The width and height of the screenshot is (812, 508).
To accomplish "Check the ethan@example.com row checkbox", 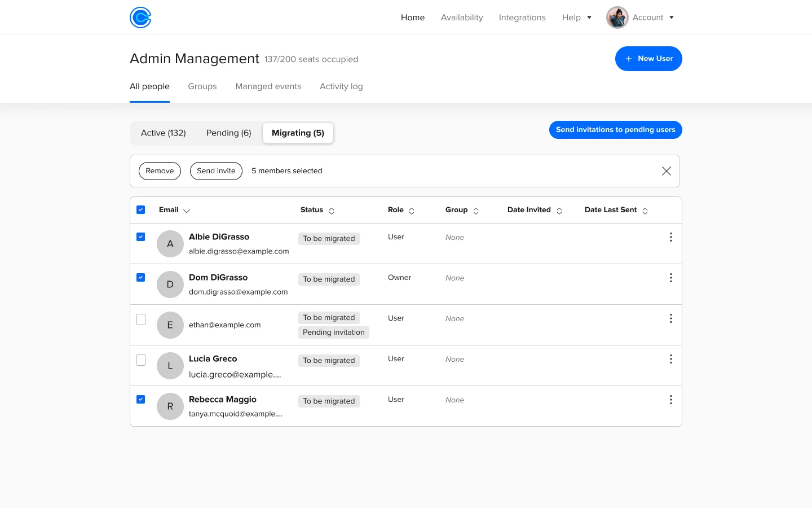I will click(x=141, y=319).
